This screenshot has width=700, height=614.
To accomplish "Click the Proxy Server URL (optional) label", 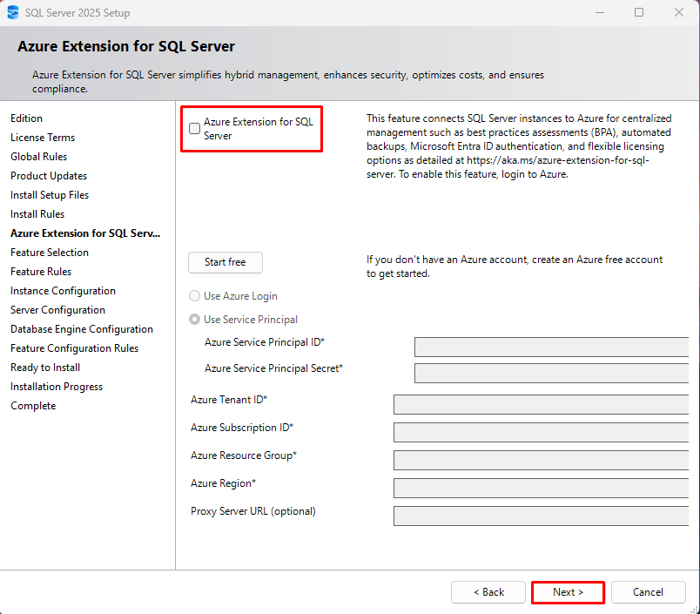I will click(253, 511).
